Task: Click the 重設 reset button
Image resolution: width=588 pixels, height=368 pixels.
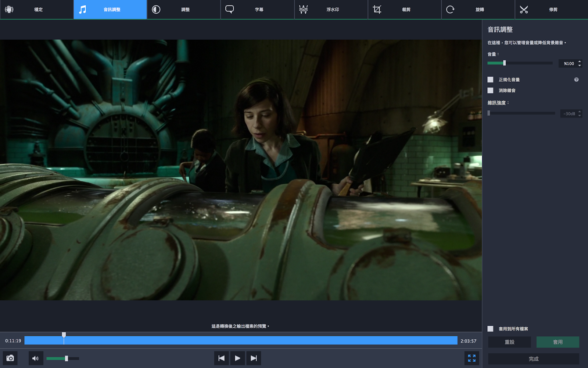Action: [509, 342]
